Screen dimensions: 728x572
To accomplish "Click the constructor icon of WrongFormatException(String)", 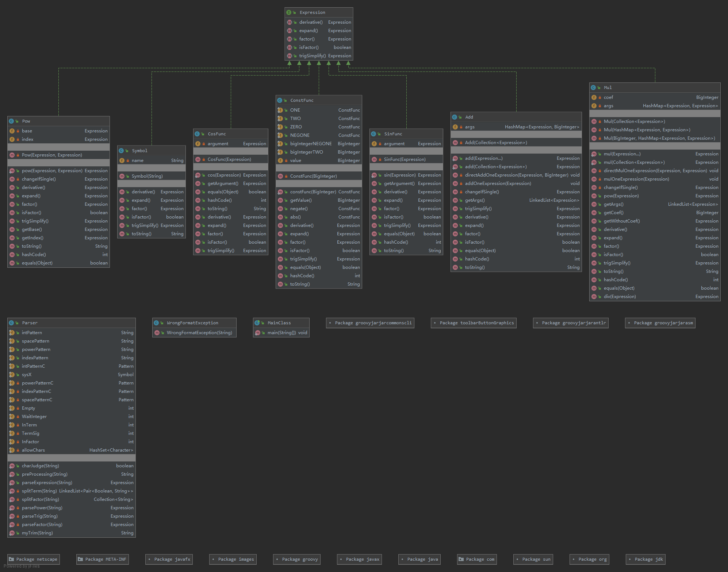I will coord(157,333).
